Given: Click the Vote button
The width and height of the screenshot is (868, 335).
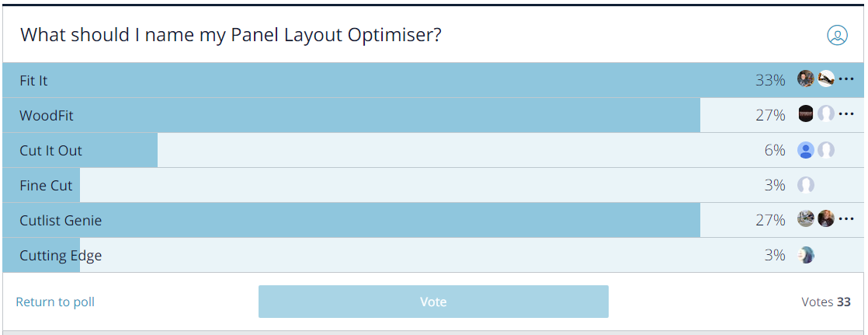Looking at the screenshot, I should tap(433, 302).
